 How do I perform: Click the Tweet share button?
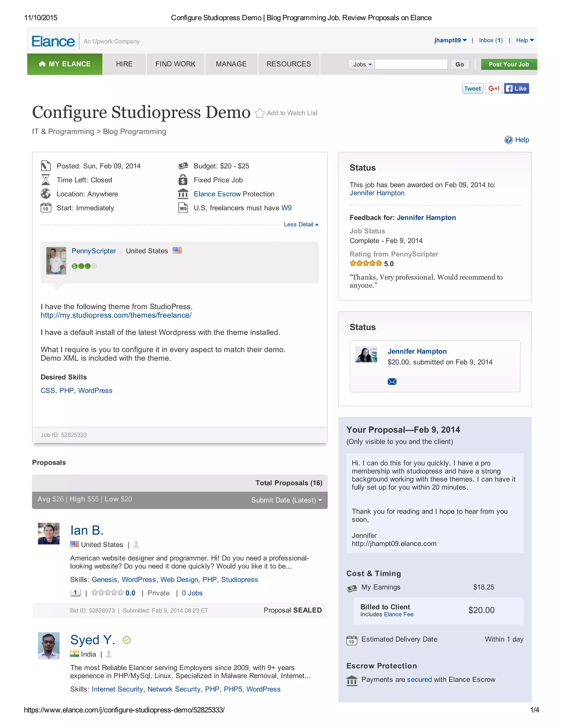point(472,89)
